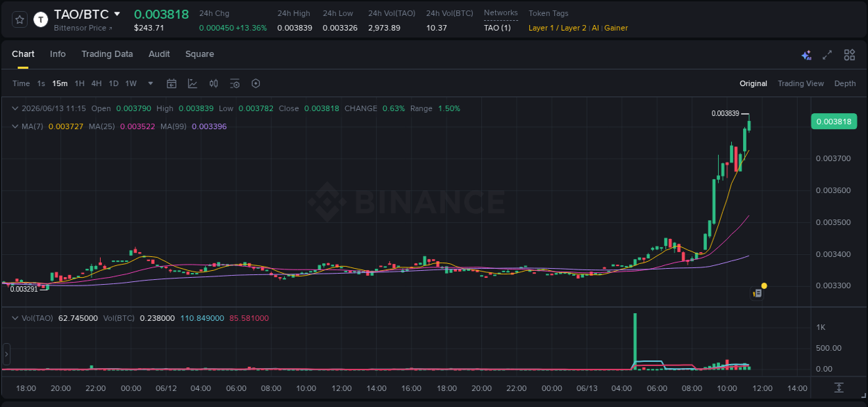Click the current price label 0.003818 on axis
The width and height of the screenshot is (868, 407).
[834, 122]
